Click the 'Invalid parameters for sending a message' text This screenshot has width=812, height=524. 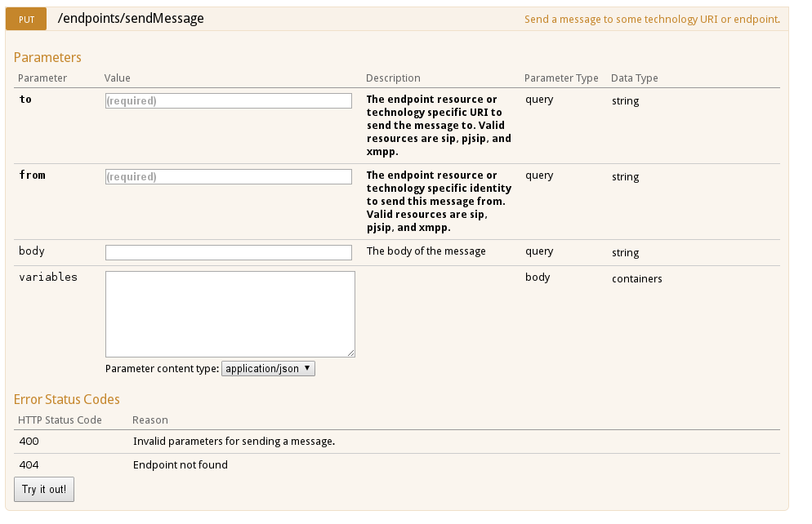tap(234, 442)
